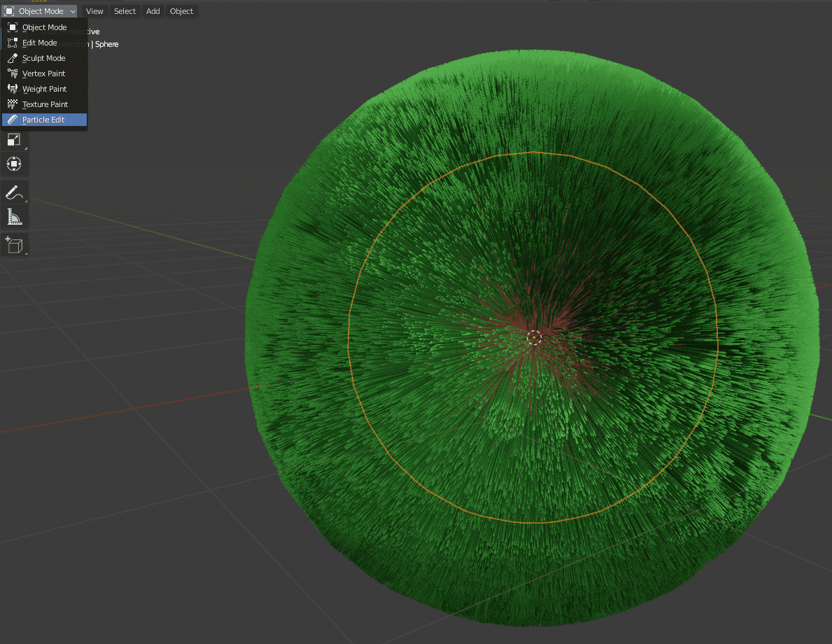832x644 pixels.
Task: Choose the Measure tool
Action: point(14,216)
